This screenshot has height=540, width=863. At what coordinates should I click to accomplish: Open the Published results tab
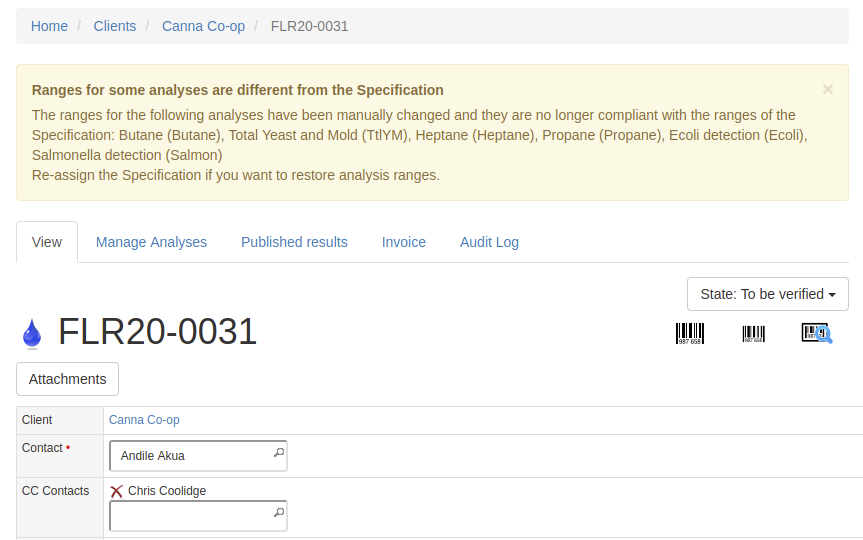pos(294,242)
